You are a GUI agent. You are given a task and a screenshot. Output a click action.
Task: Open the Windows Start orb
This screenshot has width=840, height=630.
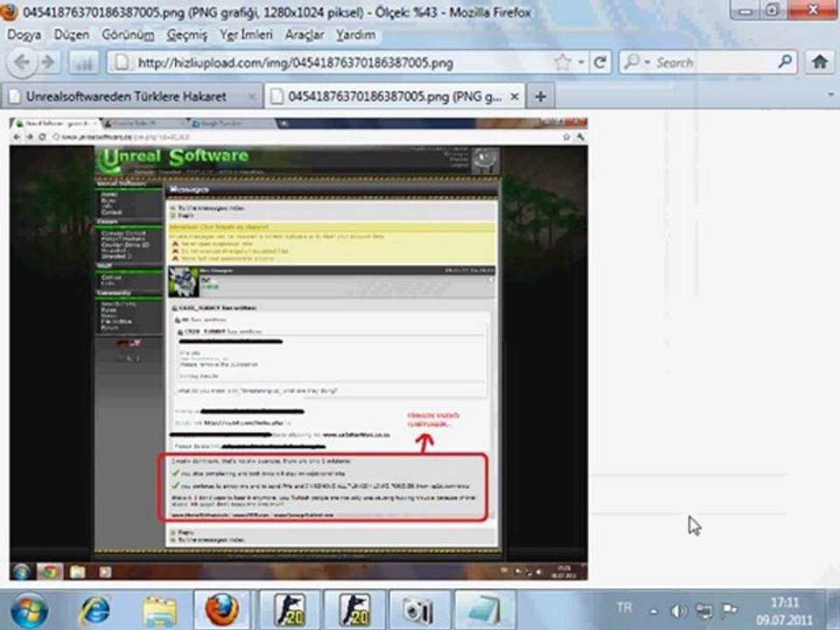28,611
